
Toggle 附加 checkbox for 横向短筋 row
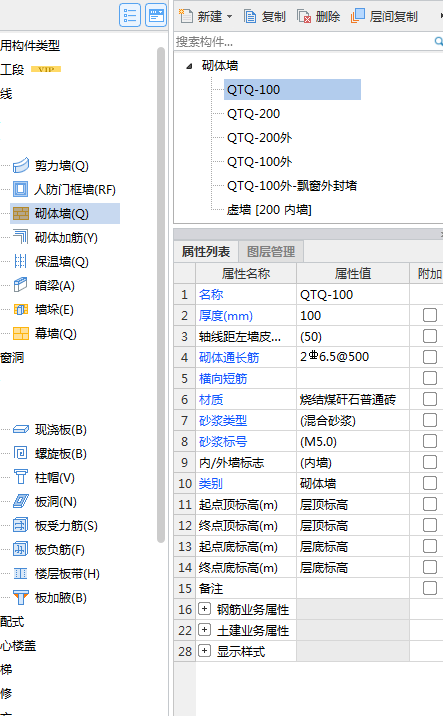[430, 378]
